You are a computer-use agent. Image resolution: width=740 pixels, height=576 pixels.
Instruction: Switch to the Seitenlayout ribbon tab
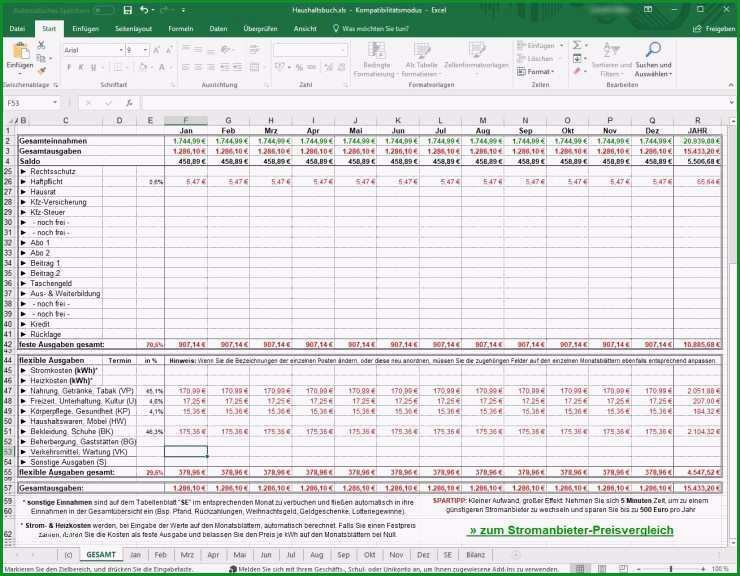(x=134, y=29)
